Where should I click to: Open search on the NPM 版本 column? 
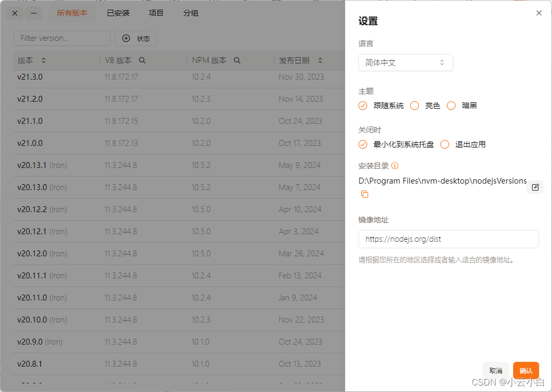tap(237, 60)
